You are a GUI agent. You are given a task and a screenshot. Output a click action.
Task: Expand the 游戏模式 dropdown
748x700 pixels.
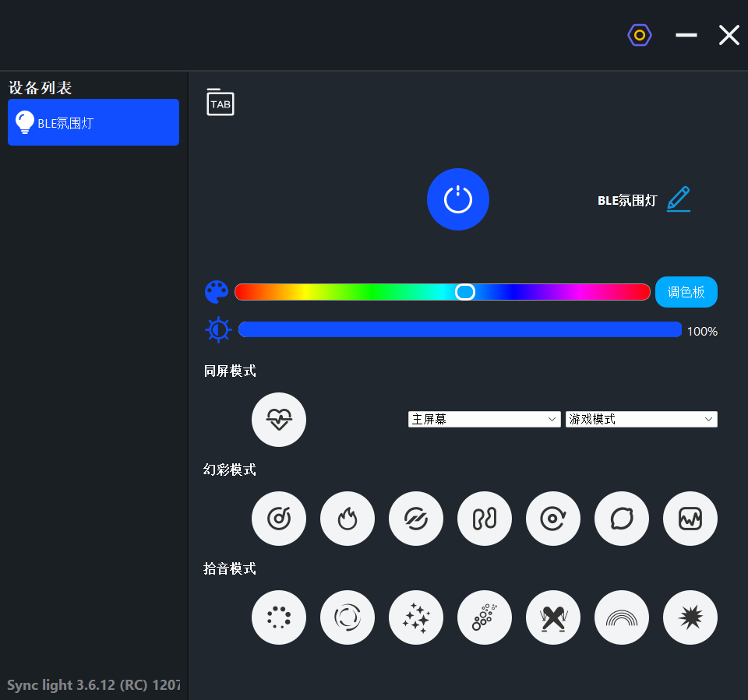tap(641, 419)
